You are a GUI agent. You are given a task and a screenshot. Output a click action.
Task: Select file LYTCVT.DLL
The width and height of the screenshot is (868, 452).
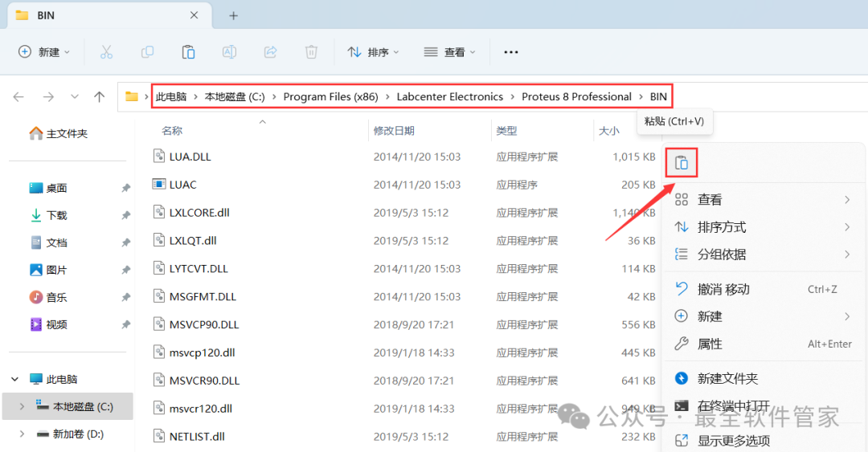[199, 268]
